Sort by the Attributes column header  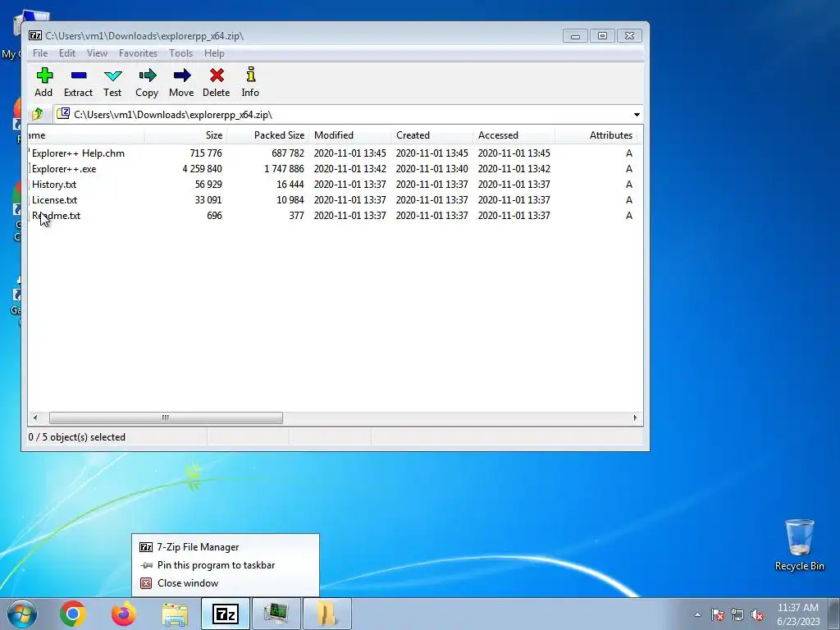point(596,135)
